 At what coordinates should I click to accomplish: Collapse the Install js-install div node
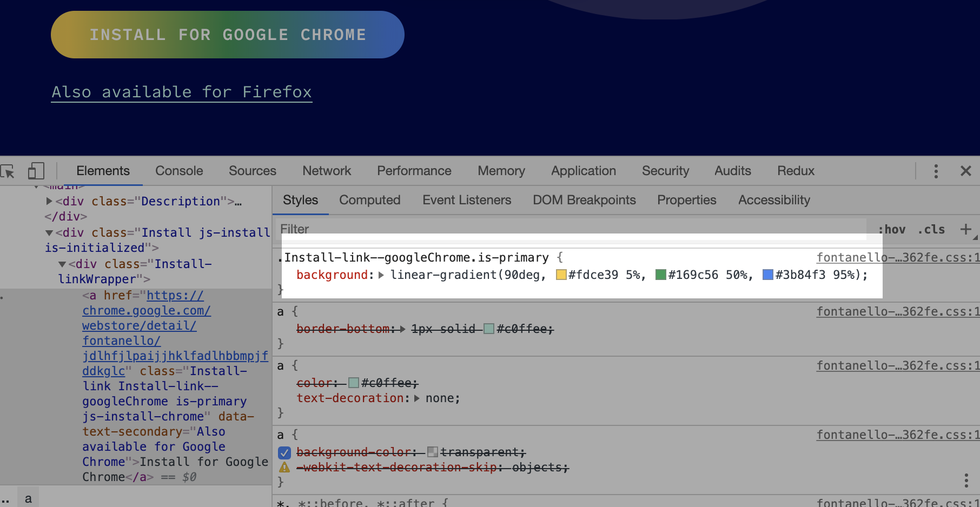49,233
